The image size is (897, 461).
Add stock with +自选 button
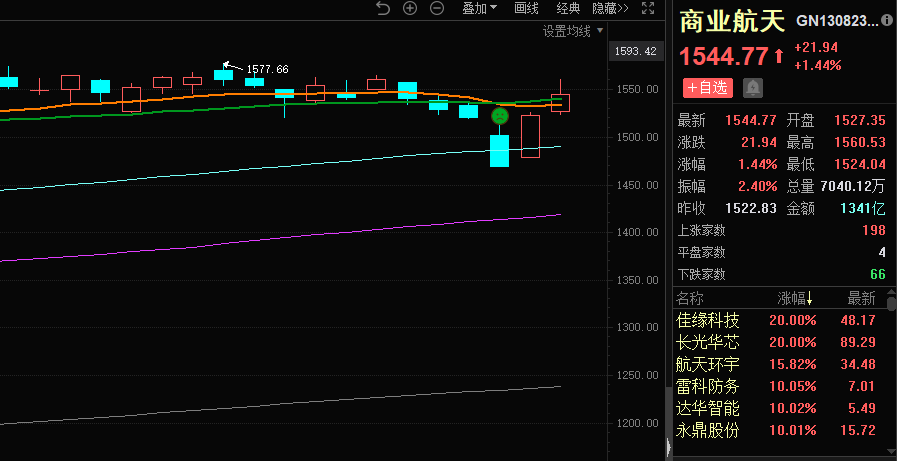708,88
